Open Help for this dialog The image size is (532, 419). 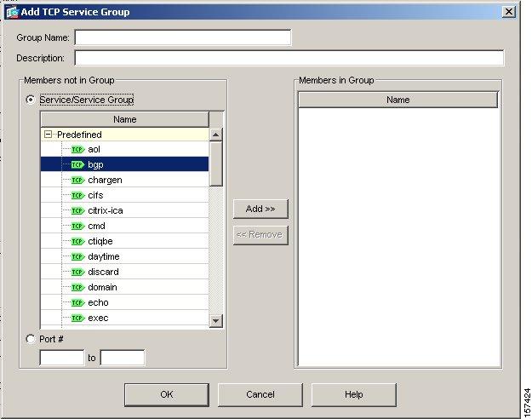[x=353, y=394]
